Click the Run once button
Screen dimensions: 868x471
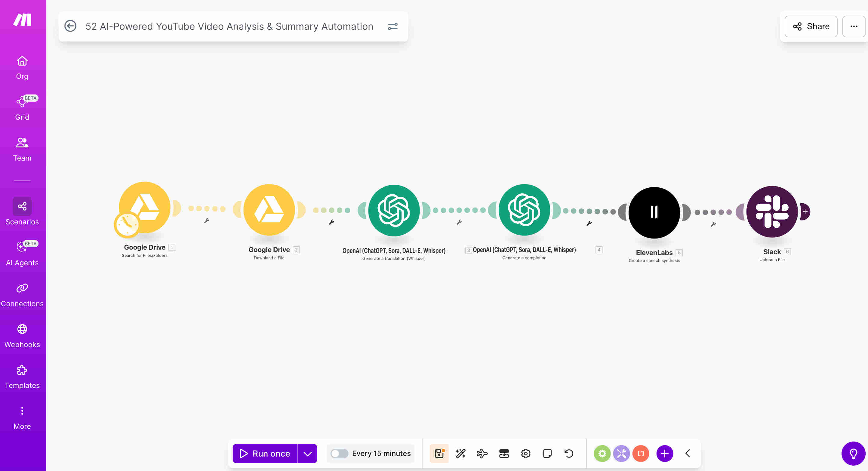(x=265, y=454)
